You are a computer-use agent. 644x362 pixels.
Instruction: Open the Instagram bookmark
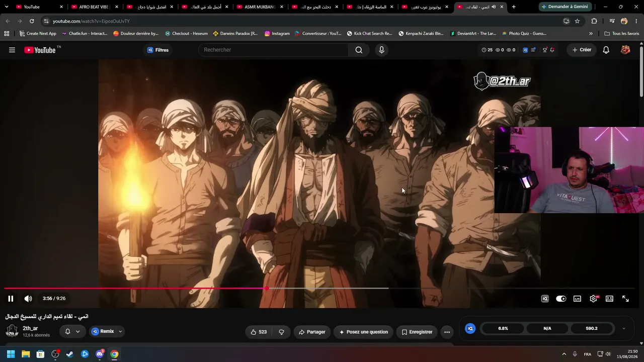277,34
